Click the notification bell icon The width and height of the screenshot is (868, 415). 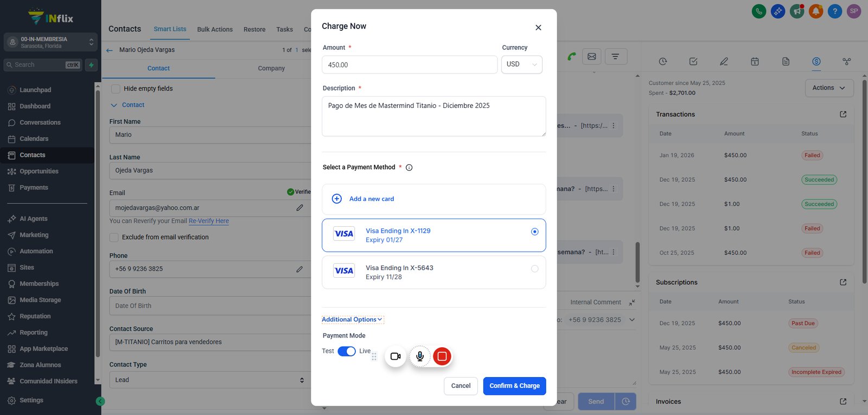point(816,11)
